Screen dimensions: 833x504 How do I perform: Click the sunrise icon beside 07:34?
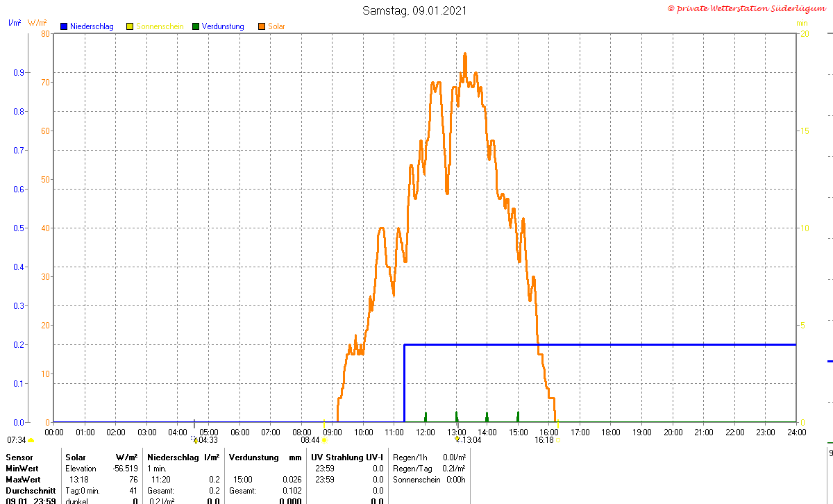31,440
